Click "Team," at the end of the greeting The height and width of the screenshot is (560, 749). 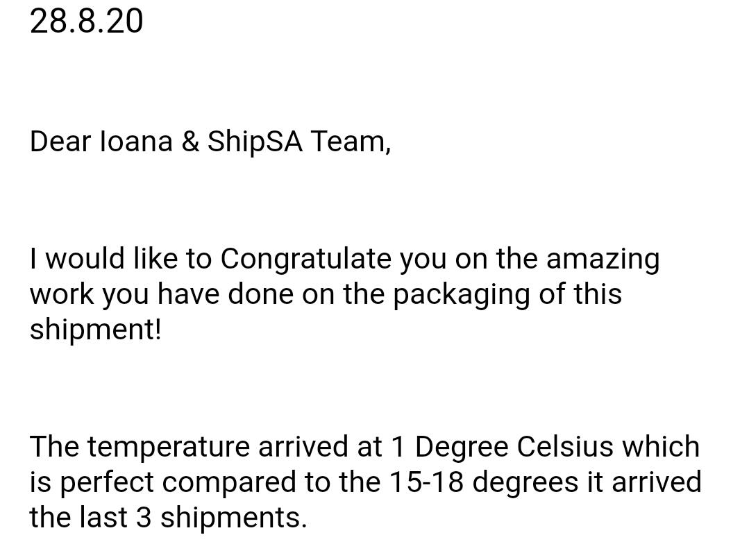pyautogui.click(x=350, y=142)
